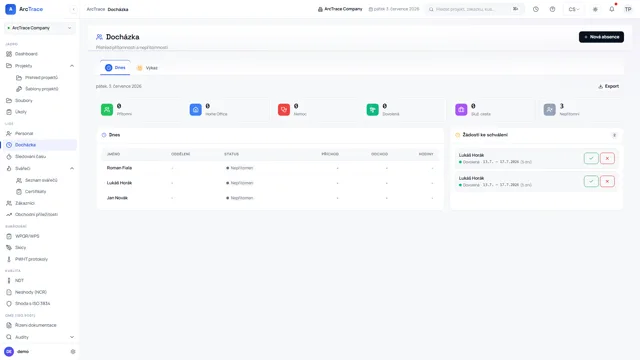This screenshot has width=640, height=360.
Task: Open the ArcTrace Company workspace selector
Action: 40,28
